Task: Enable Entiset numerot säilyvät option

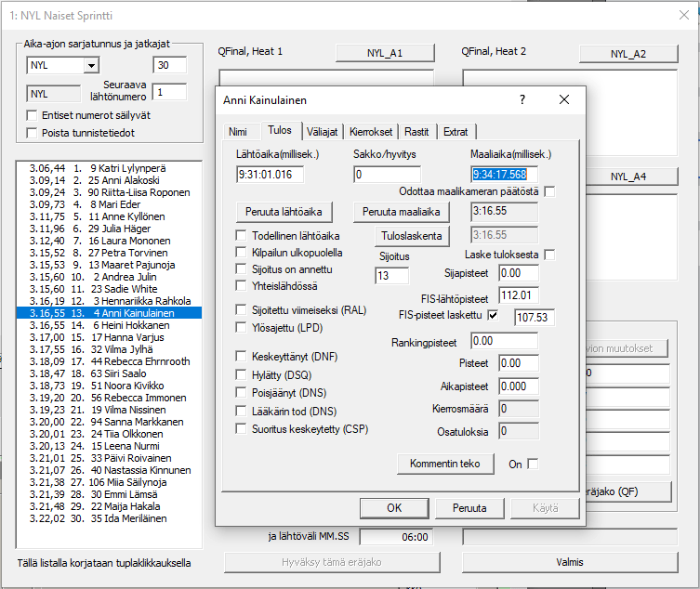Action: 33,115
